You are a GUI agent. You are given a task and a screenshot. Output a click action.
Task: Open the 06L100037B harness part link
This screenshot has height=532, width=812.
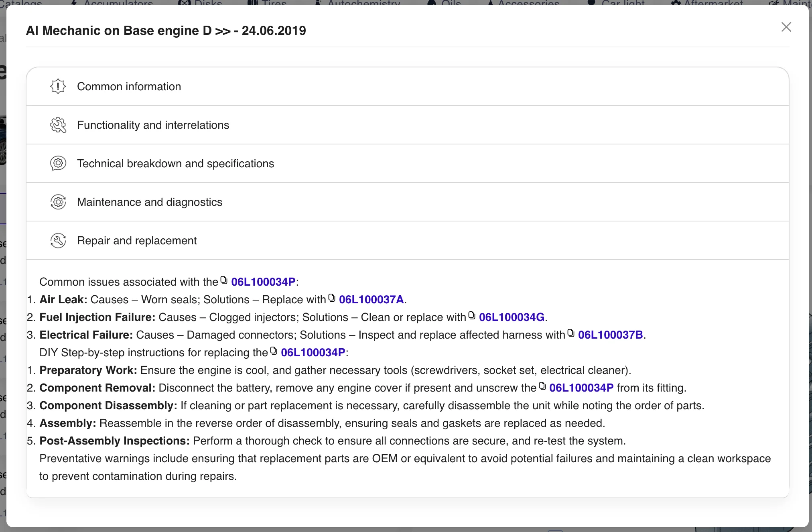pos(610,335)
